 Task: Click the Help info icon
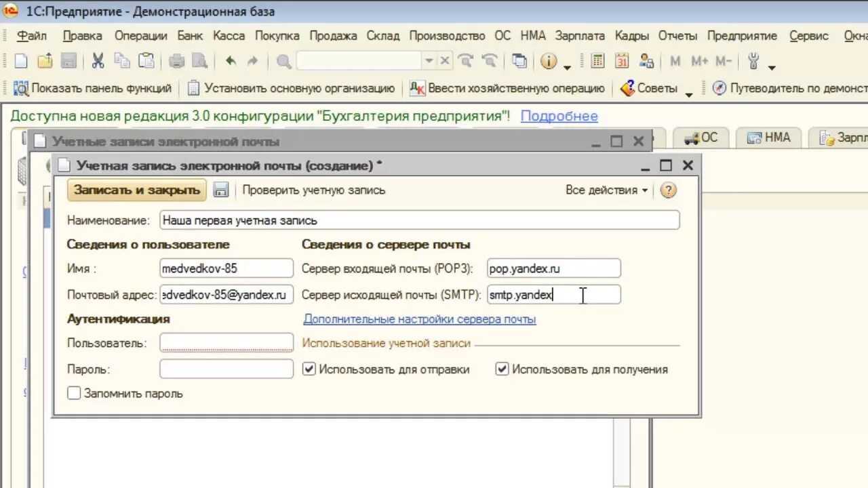(548, 62)
